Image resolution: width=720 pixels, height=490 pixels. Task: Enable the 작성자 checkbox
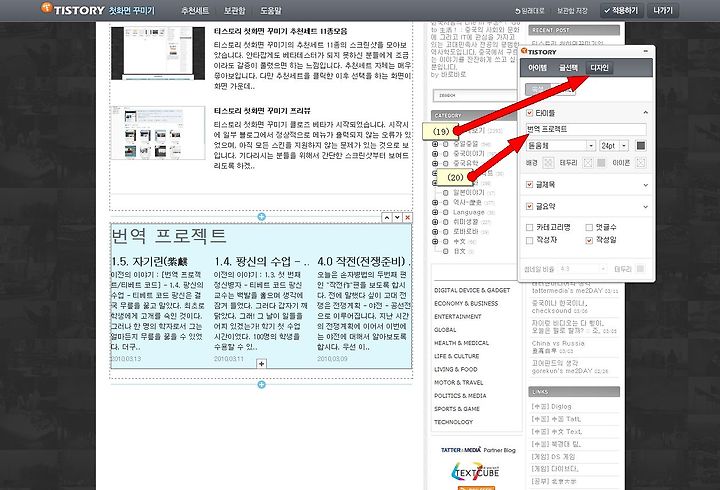(x=529, y=240)
